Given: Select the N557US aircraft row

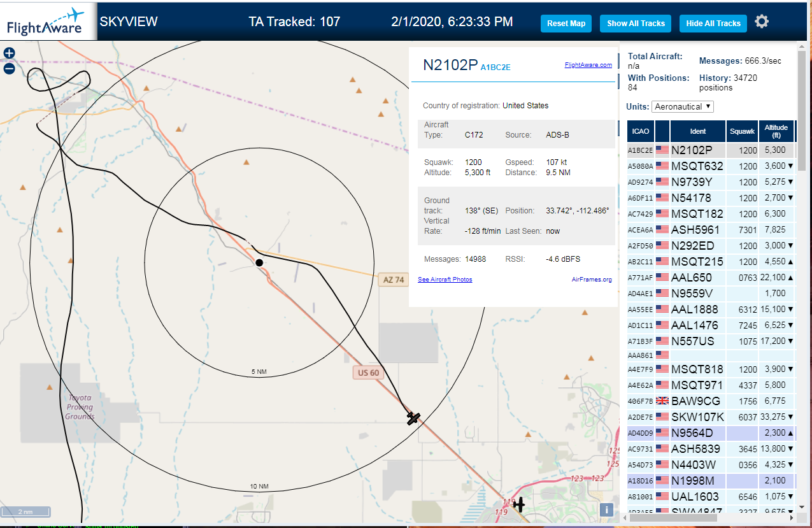Looking at the screenshot, I should tap(711, 341).
